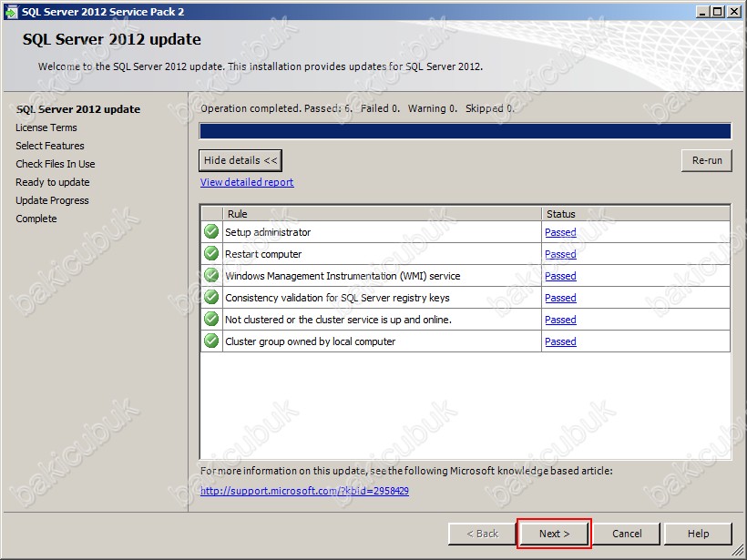Open Passed status link for Setup administrator
747x560 pixels.
(560, 232)
